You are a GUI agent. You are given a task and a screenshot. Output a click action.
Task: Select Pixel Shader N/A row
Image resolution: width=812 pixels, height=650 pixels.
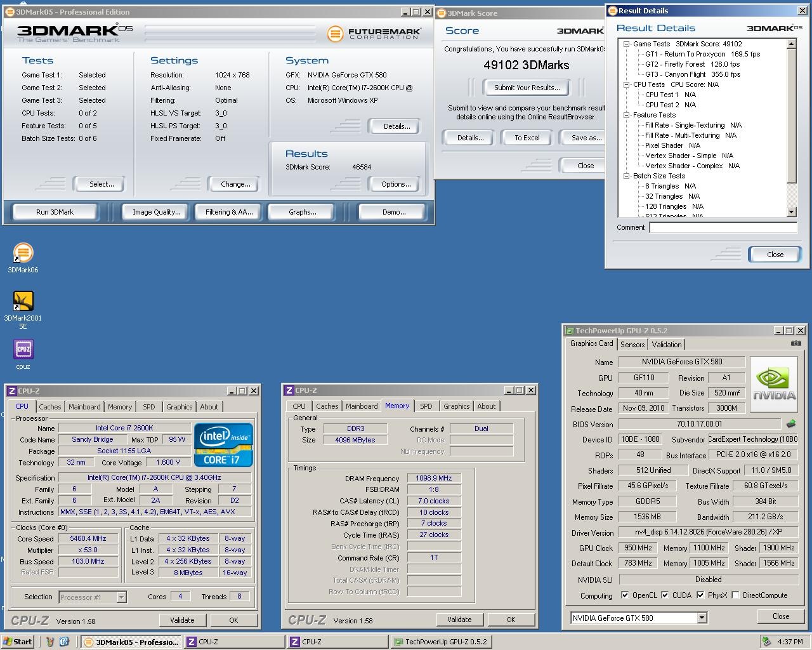coord(672,145)
